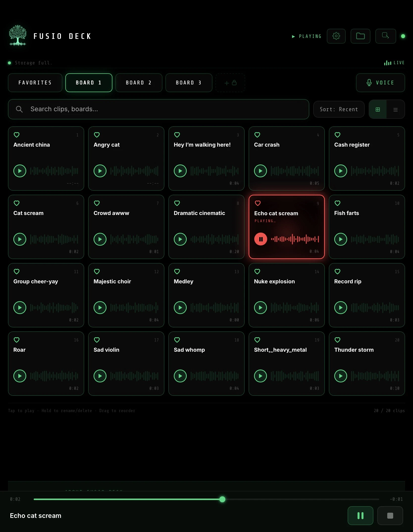Play the Car crash clip

tap(260, 171)
